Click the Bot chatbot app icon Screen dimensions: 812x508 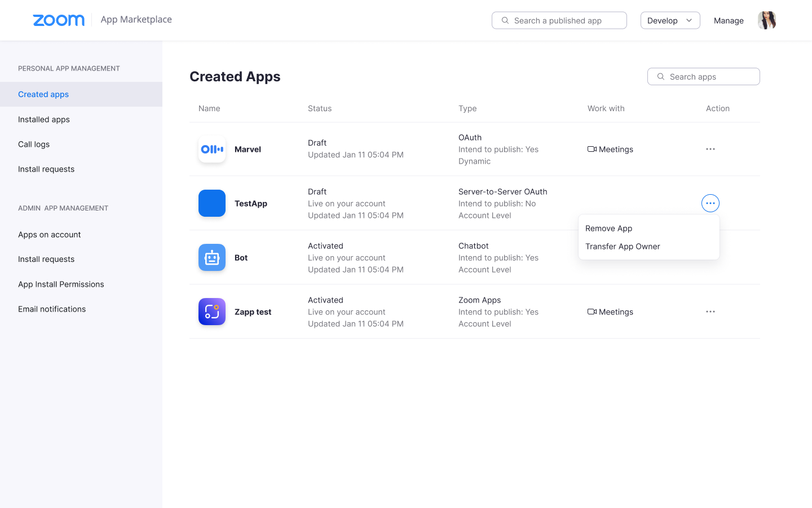pyautogui.click(x=211, y=257)
